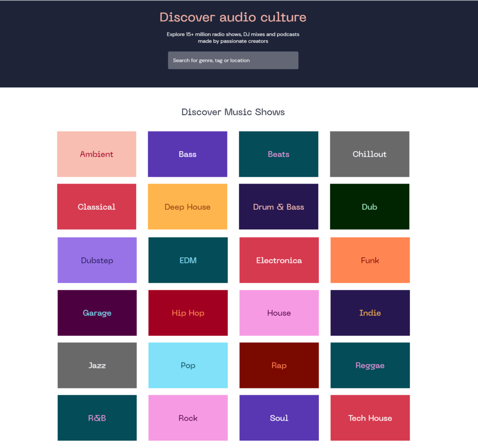Open the Jazz genre tile
The height and width of the screenshot is (448, 478).
[97, 365]
